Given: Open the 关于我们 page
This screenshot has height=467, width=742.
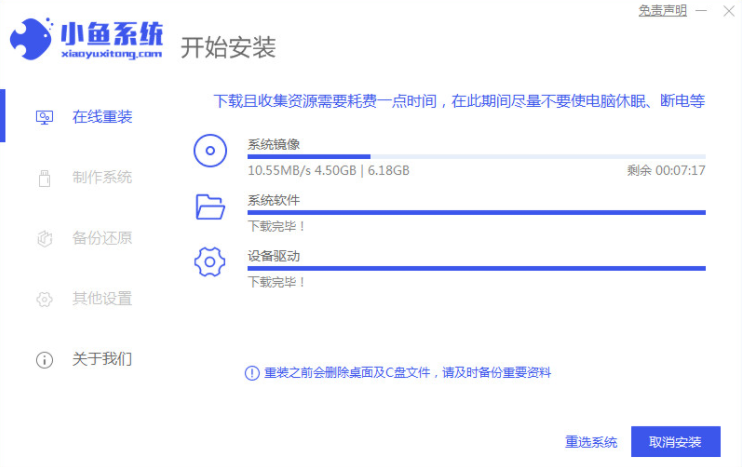Looking at the screenshot, I should point(101,359).
